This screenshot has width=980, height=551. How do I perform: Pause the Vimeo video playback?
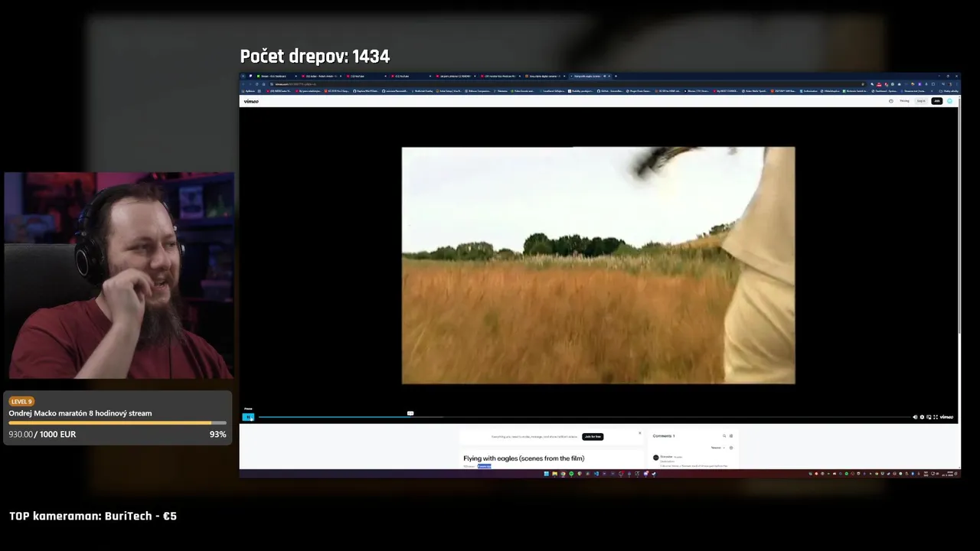[x=248, y=417]
